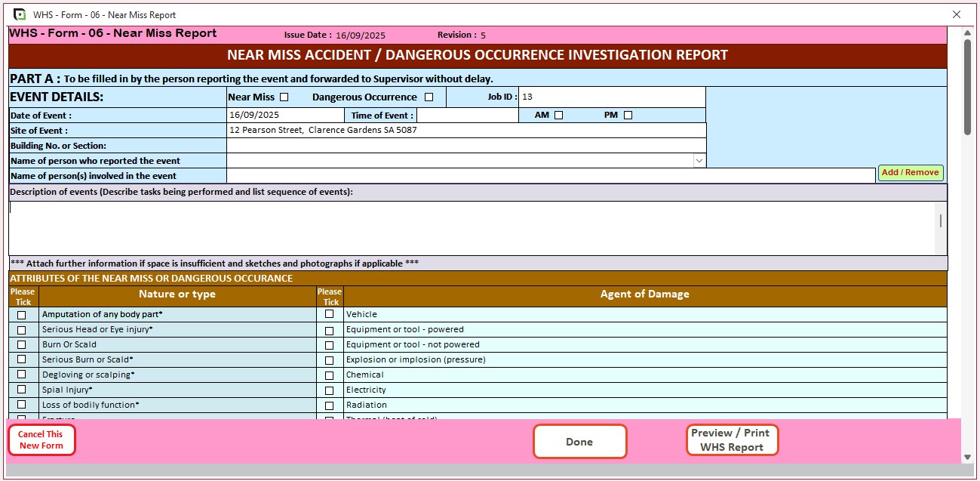Tick the AM checkbox for event time
980x481 pixels.
558,114
